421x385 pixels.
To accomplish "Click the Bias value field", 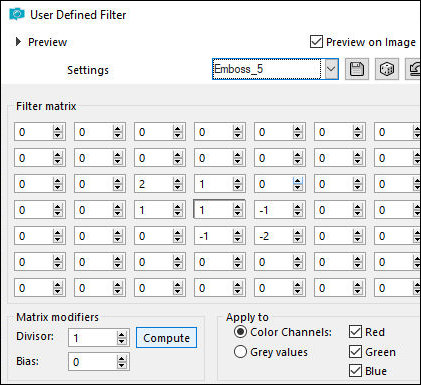I will [x=93, y=362].
